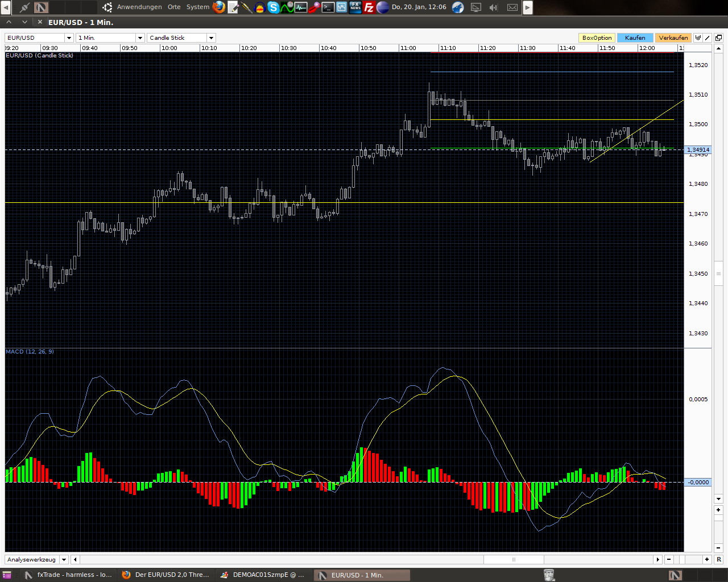
Task: Click the BoxOption button
Action: point(597,38)
